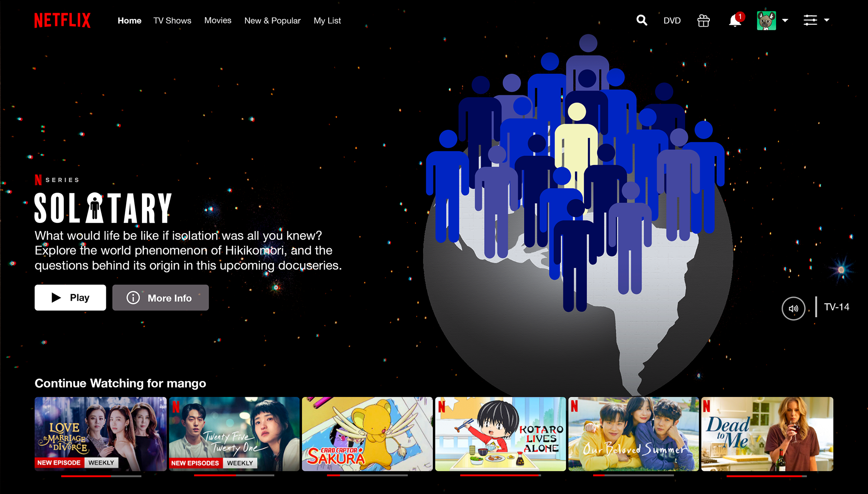Expand the profile dropdown arrow

785,21
